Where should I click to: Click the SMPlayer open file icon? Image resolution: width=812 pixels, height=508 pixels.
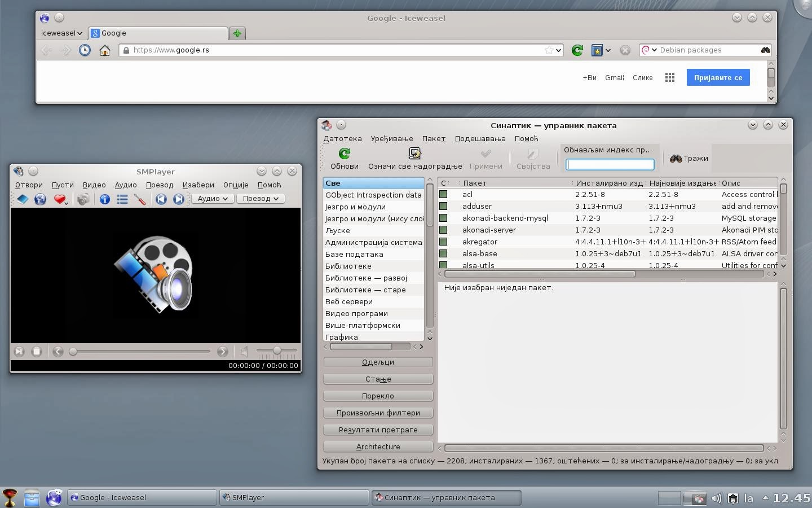click(x=22, y=199)
